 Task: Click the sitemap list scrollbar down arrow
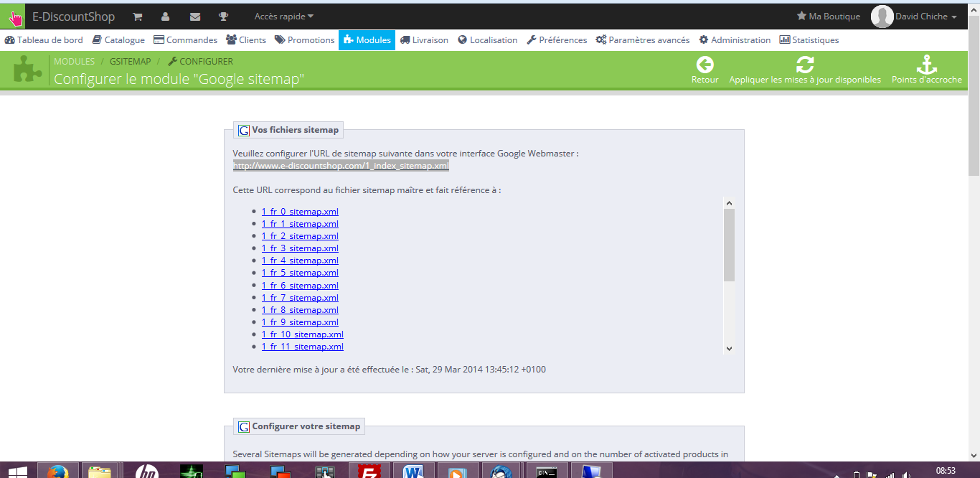(729, 348)
